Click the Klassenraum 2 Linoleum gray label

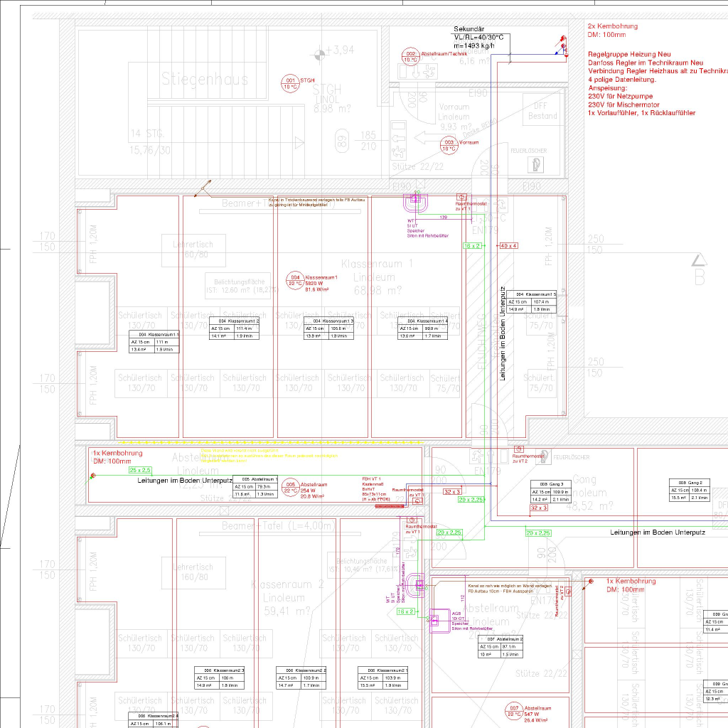pos(287,598)
